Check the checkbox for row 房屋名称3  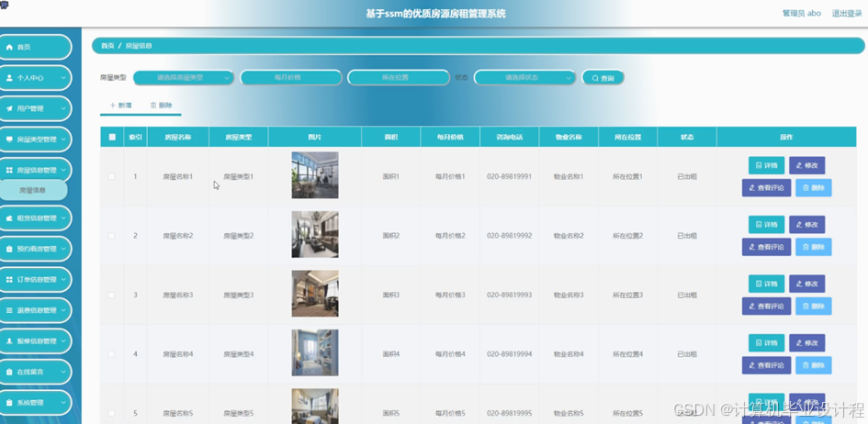coord(111,295)
